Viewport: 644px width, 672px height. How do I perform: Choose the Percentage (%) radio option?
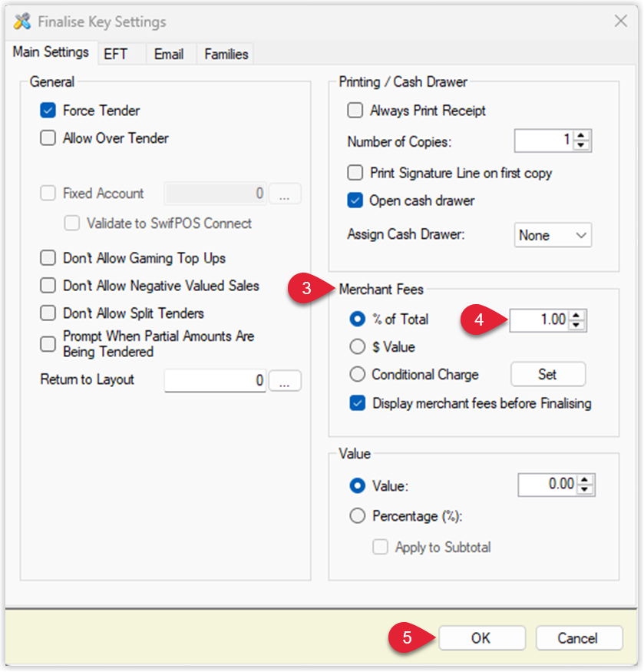click(358, 515)
